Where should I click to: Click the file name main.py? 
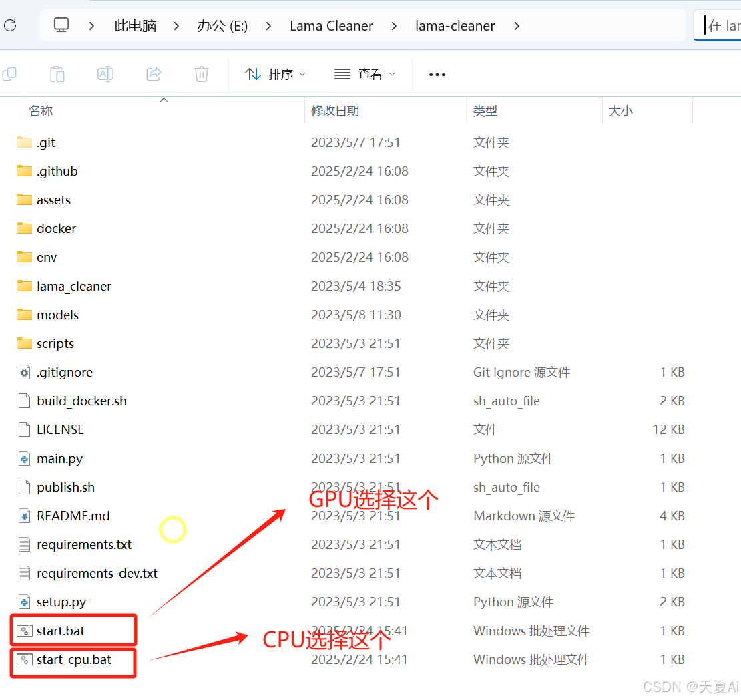click(59, 459)
